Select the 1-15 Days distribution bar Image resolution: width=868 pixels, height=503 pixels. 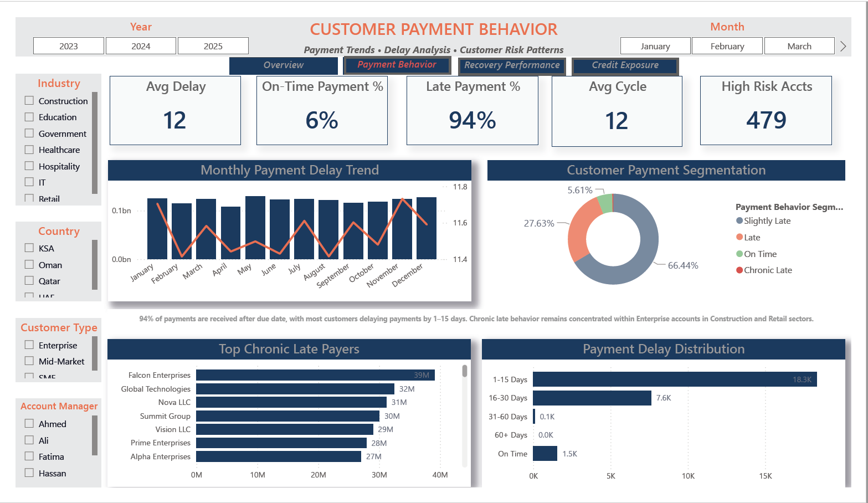pos(675,379)
